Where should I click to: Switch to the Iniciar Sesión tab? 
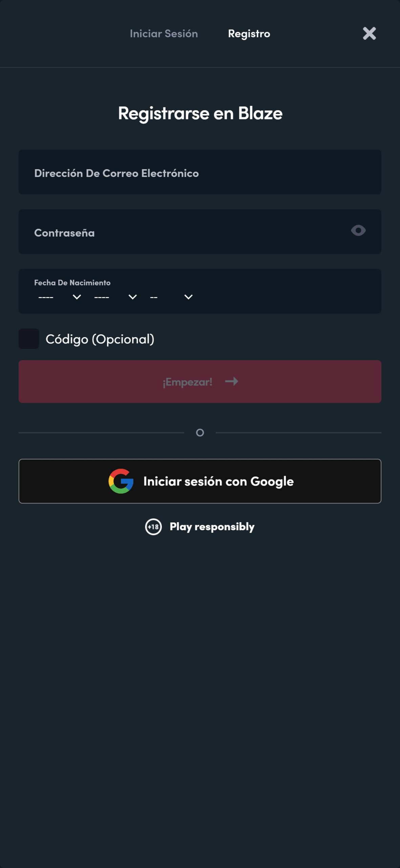tap(164, 34)
